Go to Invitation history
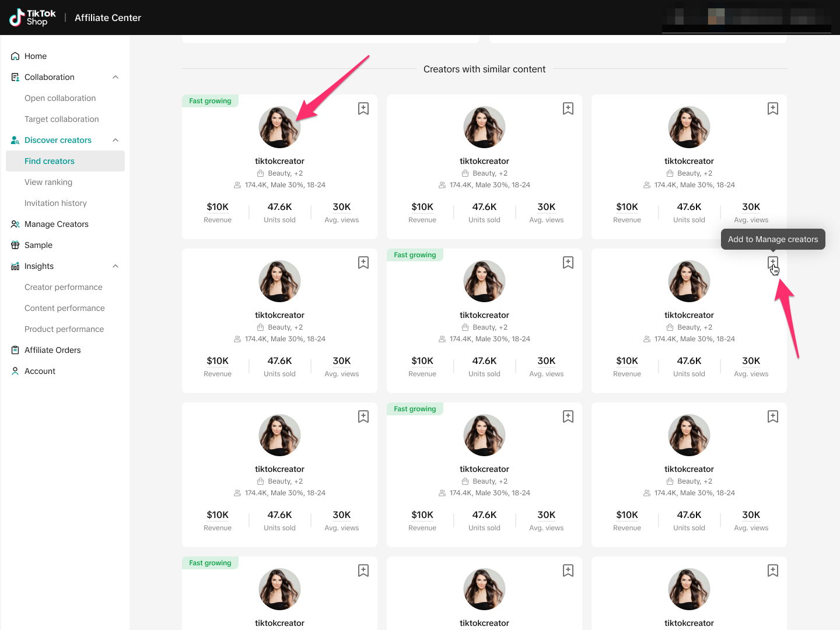 pos(55,203)
